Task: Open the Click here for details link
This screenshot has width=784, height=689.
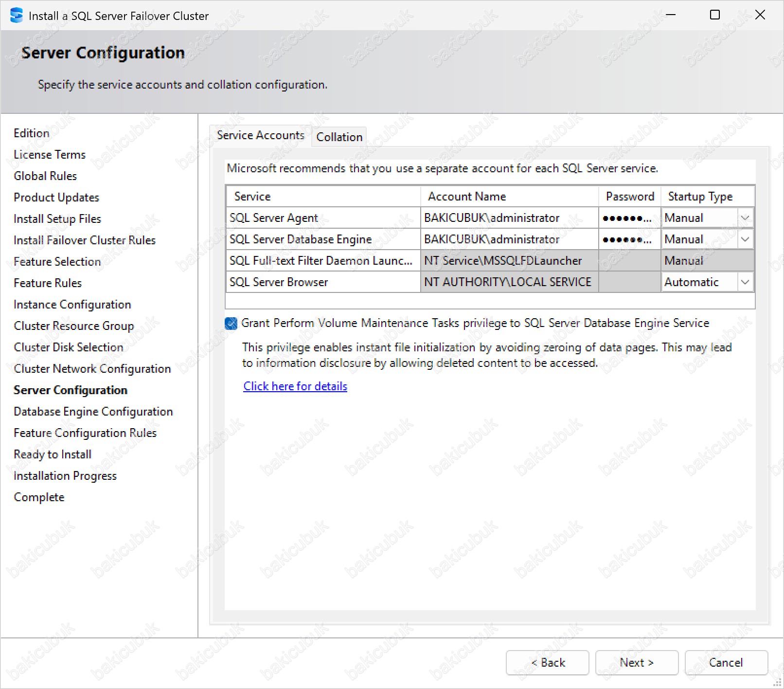Action: [295, 386]
